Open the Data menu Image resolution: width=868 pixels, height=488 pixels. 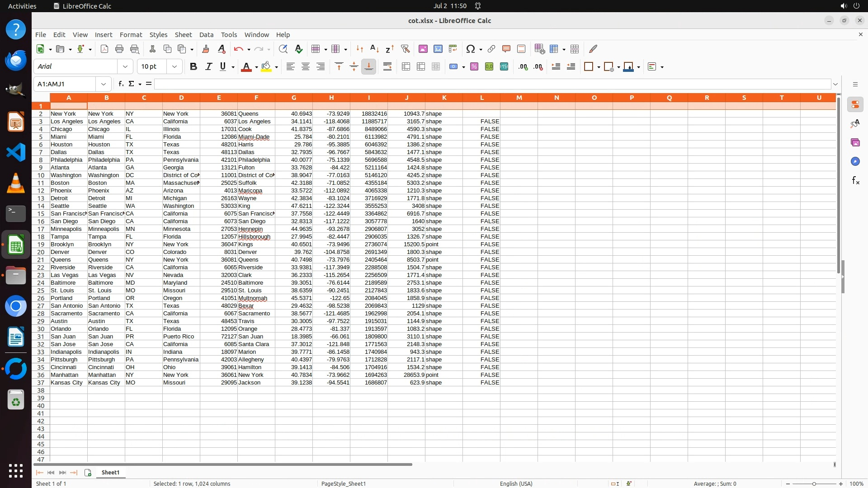pos(206,35)
